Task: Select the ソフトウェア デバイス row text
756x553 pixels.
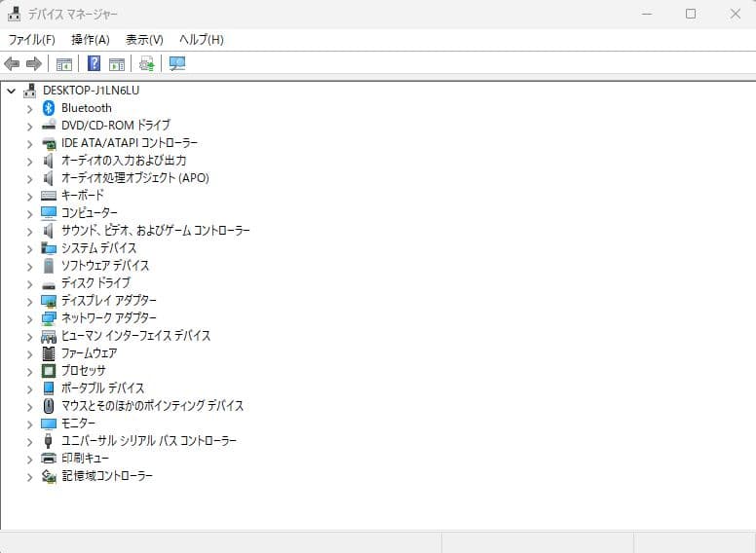Action: pyautogui.click(x=105, y=266)
